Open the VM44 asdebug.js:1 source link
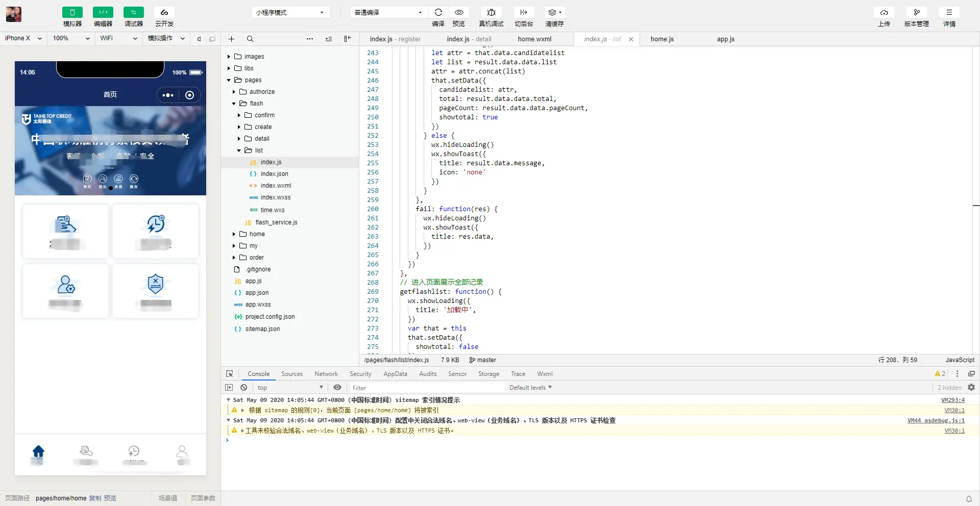This screenshot has width=980, height=506. 936,421
